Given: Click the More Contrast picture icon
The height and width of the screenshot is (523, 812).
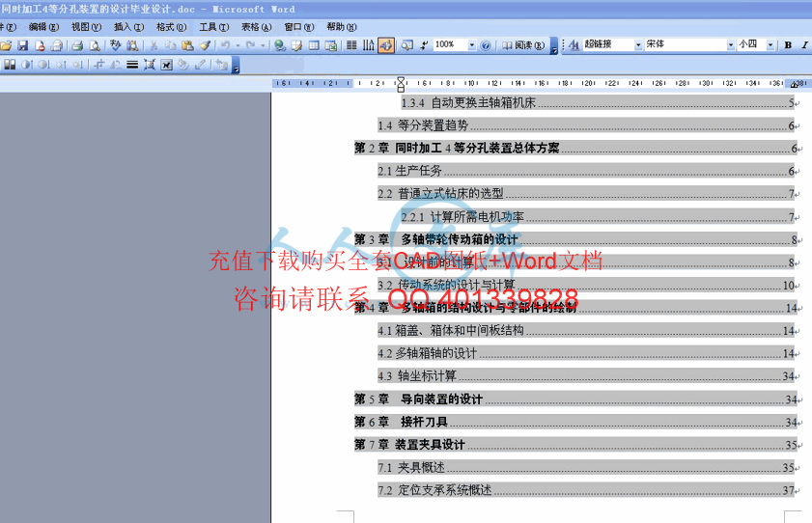Looking at the screenshot, I should 27,65.
